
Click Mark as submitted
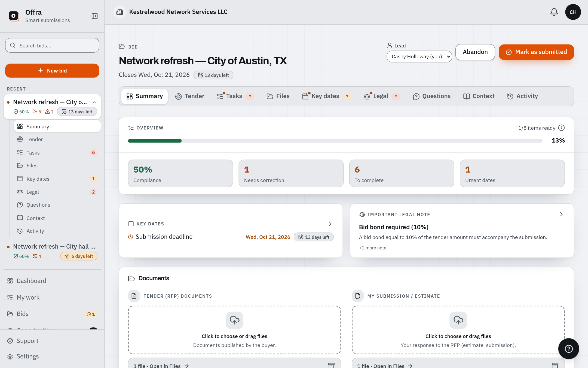click(x=536, y=52)
